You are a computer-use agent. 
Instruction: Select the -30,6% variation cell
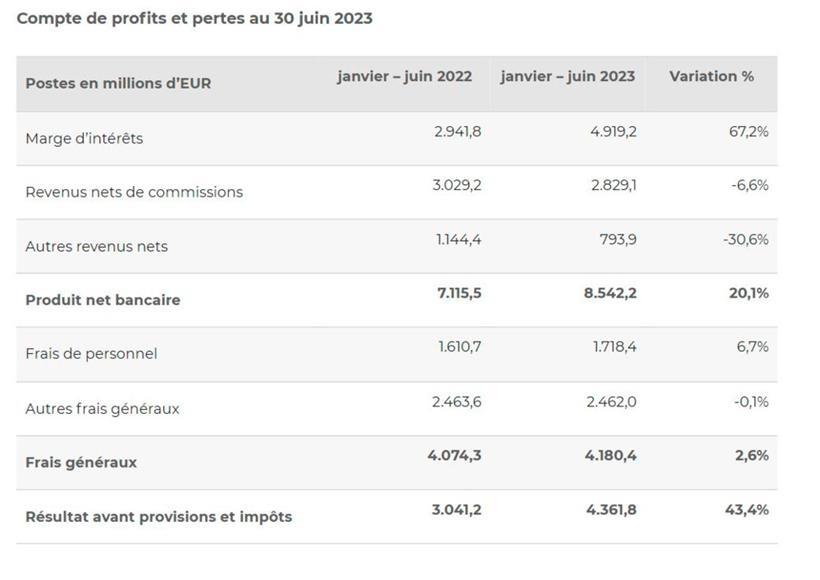point(745,239)
